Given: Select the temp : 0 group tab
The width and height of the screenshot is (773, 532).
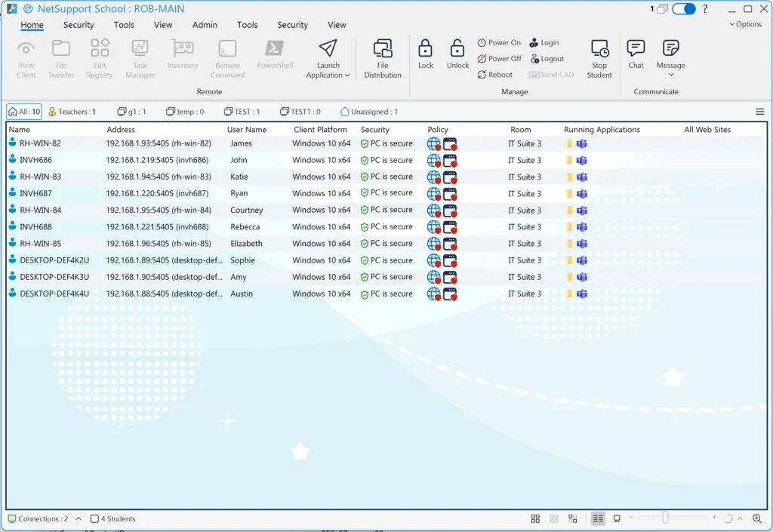Looking at the screenshot, I should pos(185,112).
